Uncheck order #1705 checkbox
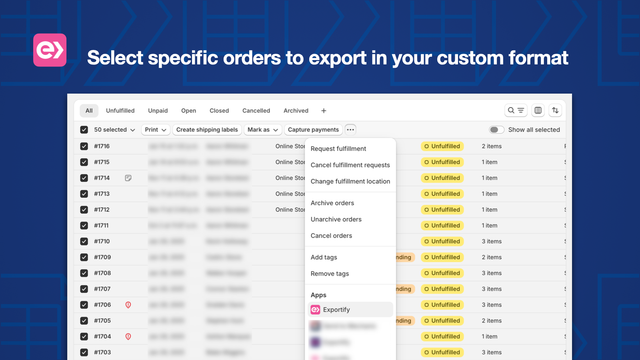 (84, 321)
